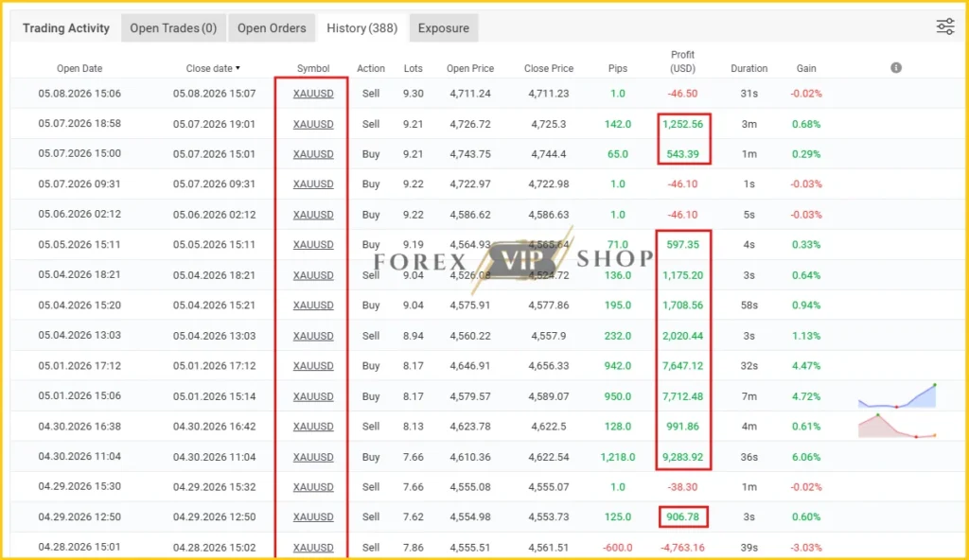Sort by the Pips column header
The image size is (969, 560).
tap(618, 69)
